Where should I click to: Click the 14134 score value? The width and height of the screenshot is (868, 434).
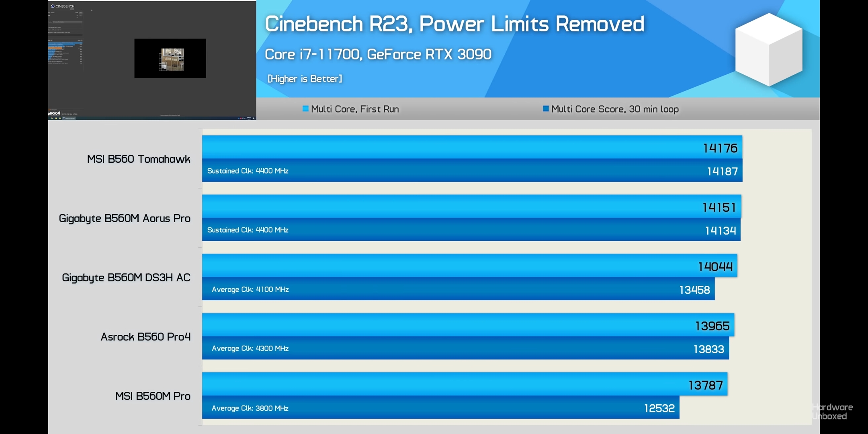721,231
